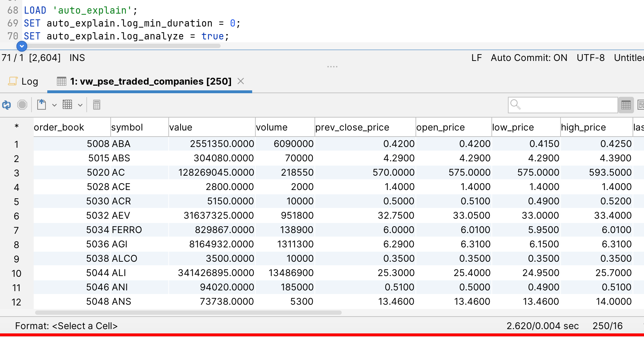Click the result grid horizontal scrollbar
This screenshot has height=337, width=644.
tap(188, 313)
